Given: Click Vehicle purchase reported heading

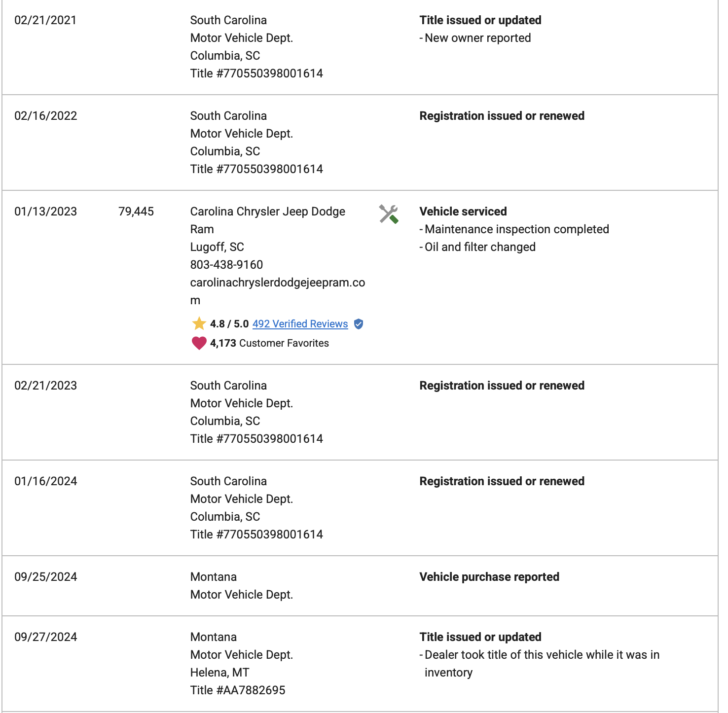Looking at the screenshot, I should 489,577.
